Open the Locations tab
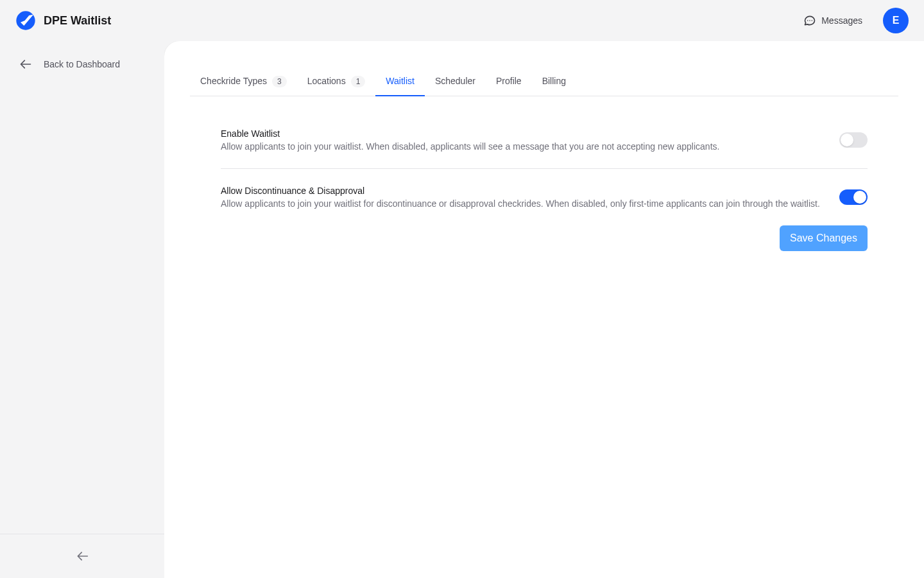The image size is (924, 578). (326, 81)
